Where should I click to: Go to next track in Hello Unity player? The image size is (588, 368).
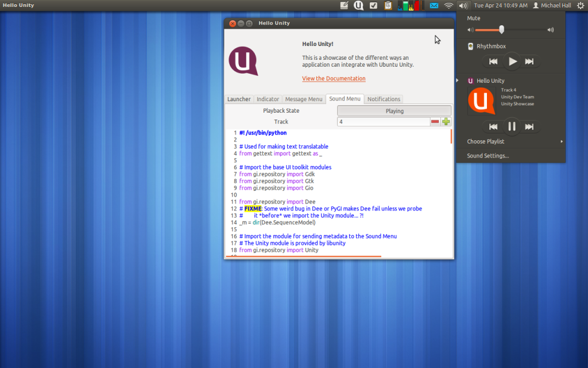pyautogui.click(x=529, y=127)
